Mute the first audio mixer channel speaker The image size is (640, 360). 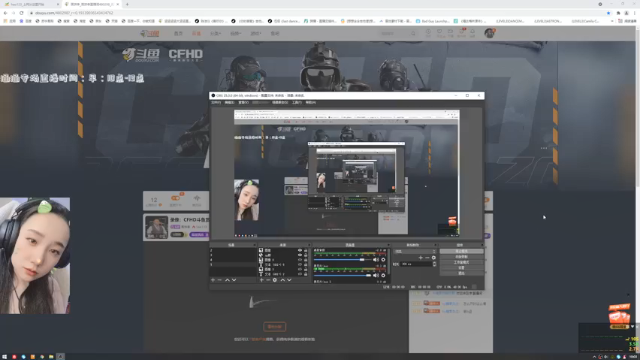376,260
